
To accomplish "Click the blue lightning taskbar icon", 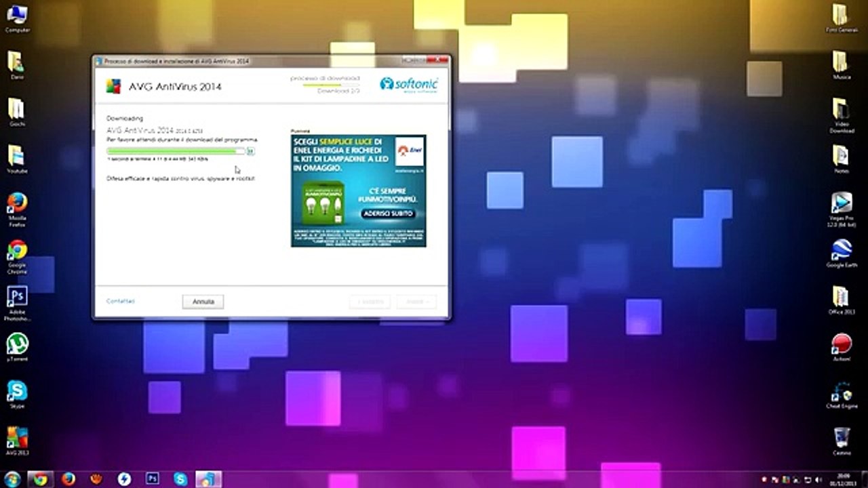I will point(124,479).
